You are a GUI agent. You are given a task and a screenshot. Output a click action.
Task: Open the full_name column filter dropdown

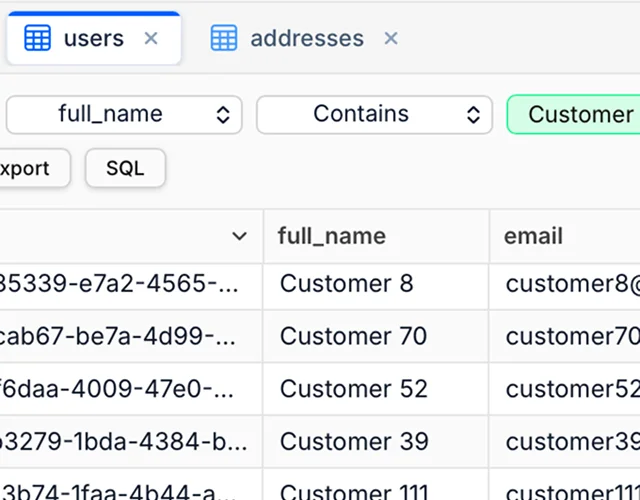coord(124,114)
